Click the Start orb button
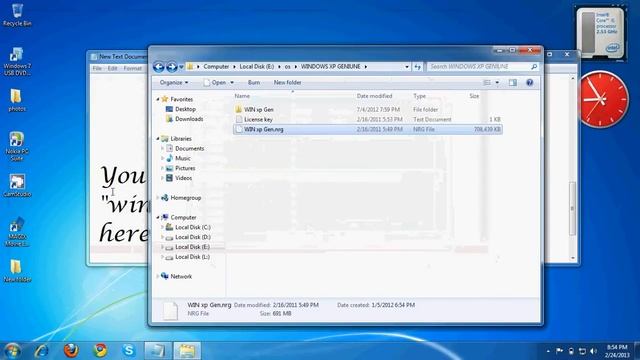640x360 pixels. (x=12, y=351)
